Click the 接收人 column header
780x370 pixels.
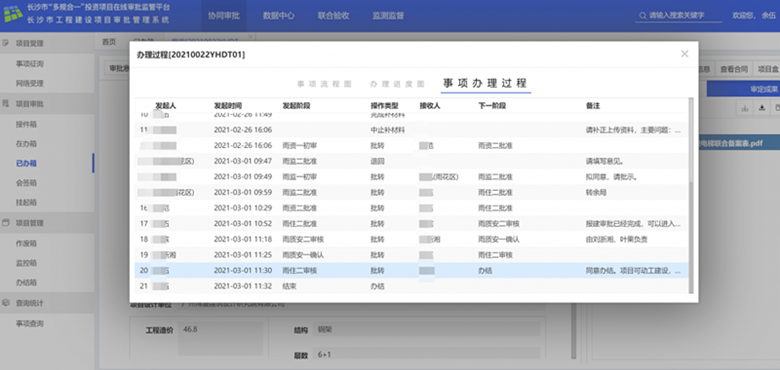tap(430, 106)
